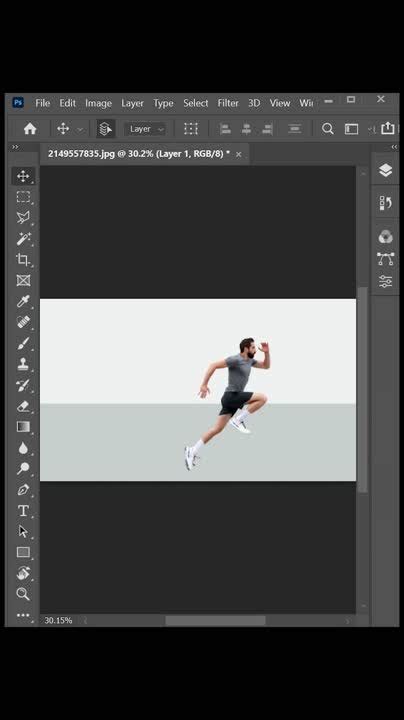Open the History panel icon
This screenshot has width=404, height=720.
point(386,202)
